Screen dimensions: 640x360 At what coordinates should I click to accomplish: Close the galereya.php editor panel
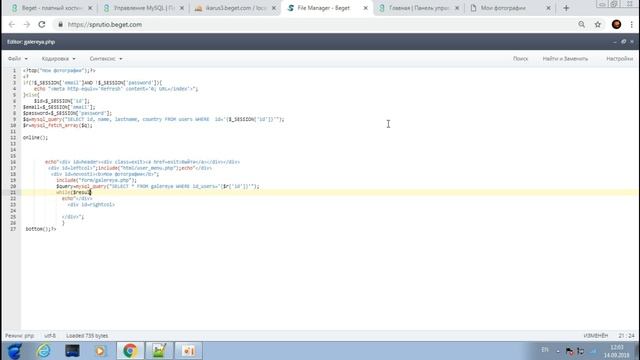631,42
